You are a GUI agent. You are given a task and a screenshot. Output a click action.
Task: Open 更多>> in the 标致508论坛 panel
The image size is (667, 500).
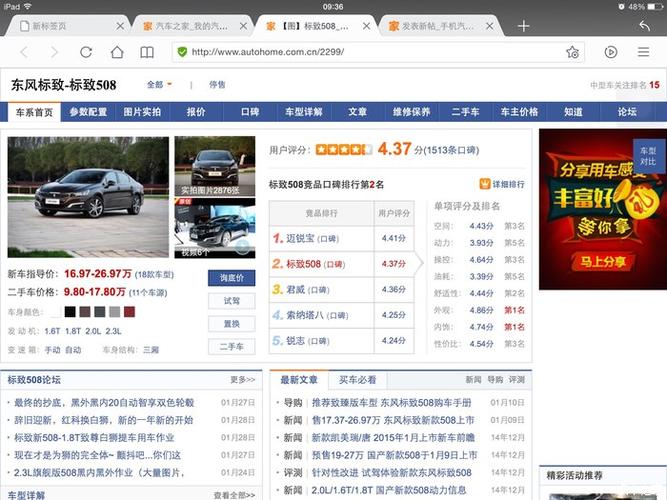tap(242, 380)
